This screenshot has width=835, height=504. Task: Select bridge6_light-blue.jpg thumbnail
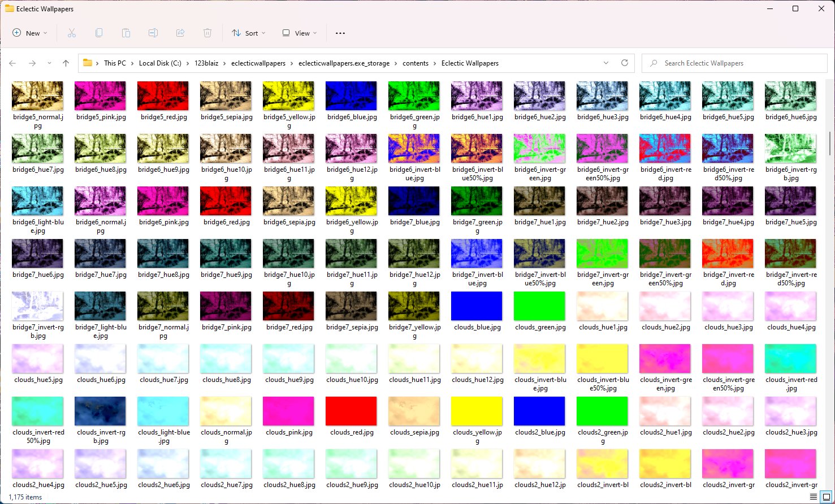pyautogui.click(x=38, y=201)
